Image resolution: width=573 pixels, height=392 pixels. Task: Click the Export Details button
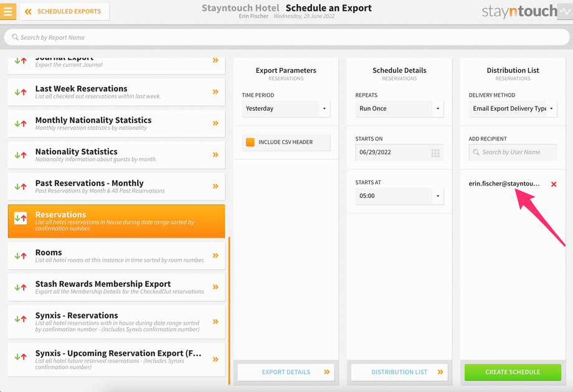coord(286,372)
